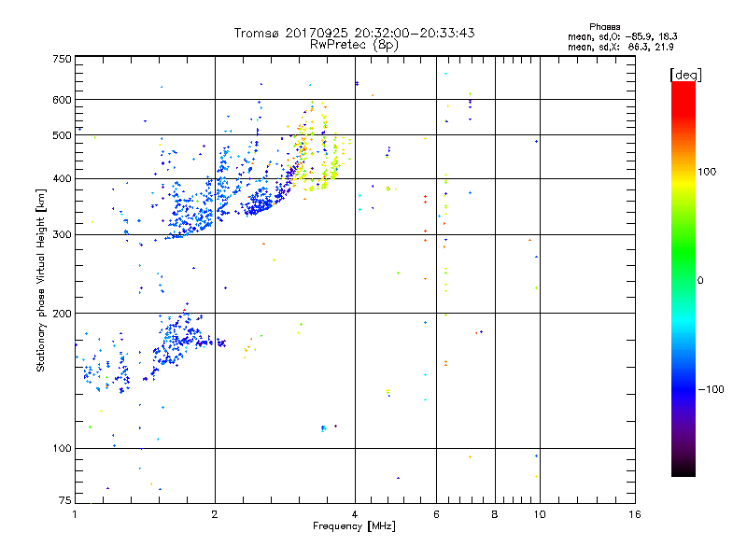
Task: Click the x-axis tick label '8'
Action: pos(495,514)
